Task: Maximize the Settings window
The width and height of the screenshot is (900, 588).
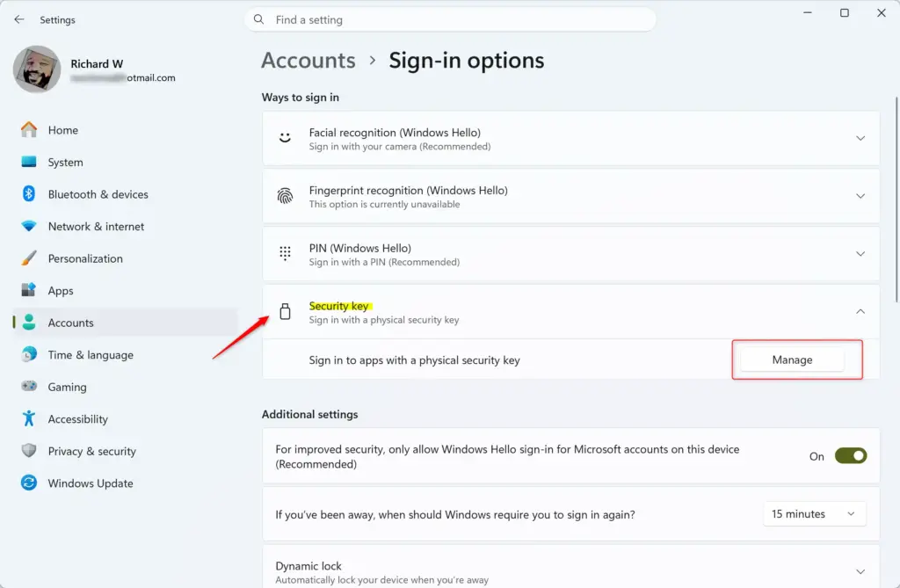Action: tap(845, 12)
